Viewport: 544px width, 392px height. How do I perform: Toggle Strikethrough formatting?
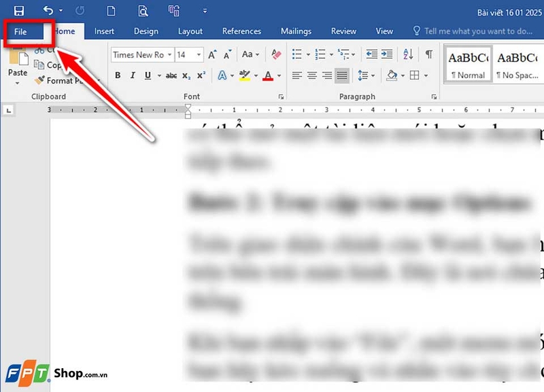click(x=171, y=75)
